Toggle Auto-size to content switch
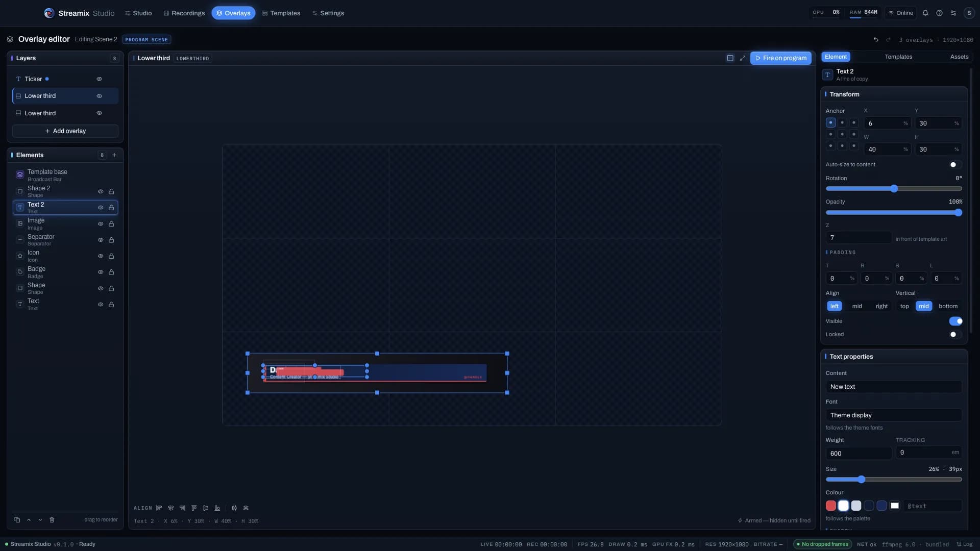The width and height of the screenshot is (980, 551). tap(955, 165)
